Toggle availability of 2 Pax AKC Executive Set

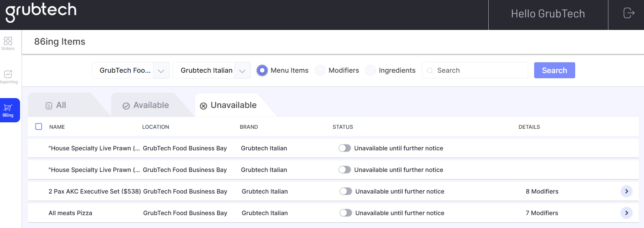(x=346, y=191)
